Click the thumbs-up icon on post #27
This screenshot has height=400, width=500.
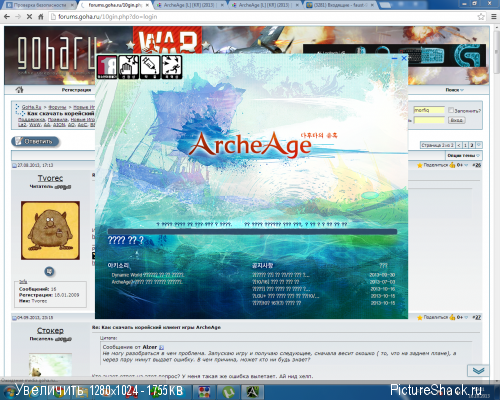pos(452,317)
